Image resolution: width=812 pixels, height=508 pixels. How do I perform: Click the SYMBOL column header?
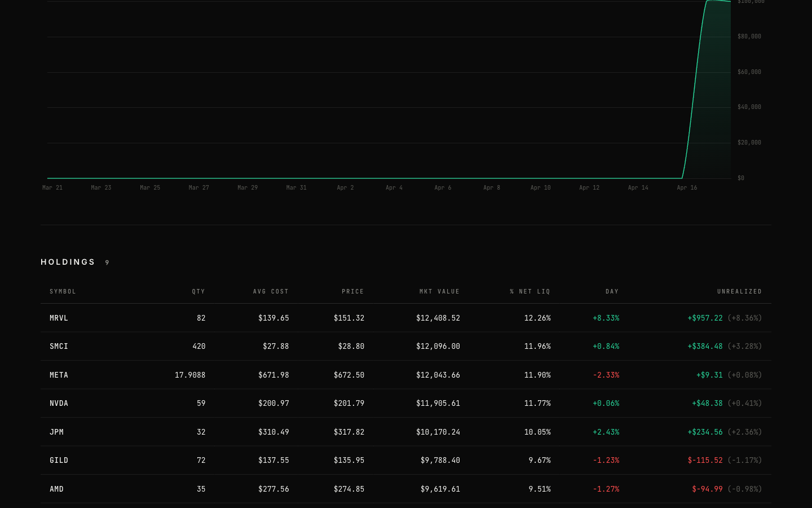63,292
